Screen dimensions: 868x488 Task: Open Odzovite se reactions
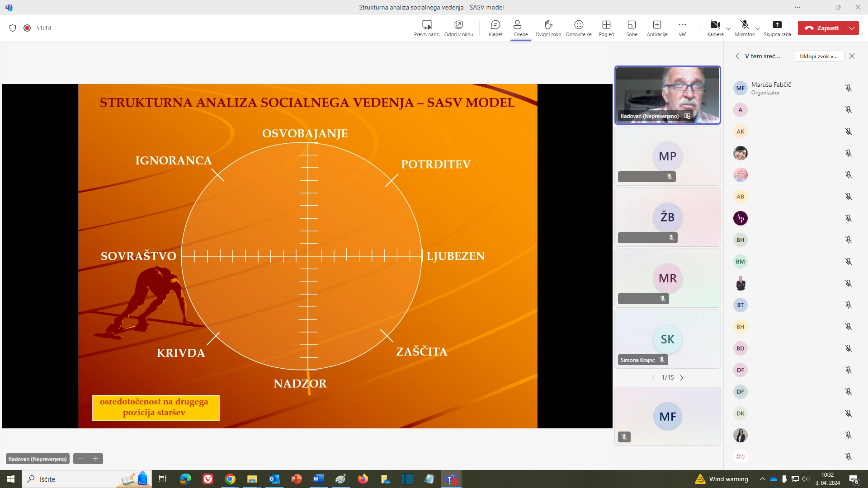(579, 28)
